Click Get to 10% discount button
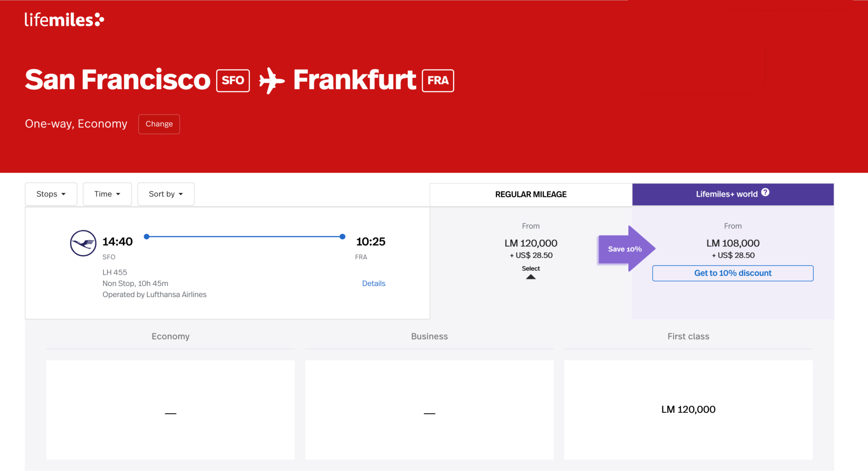This screenshot has height=471, width=868. [733, 273]
